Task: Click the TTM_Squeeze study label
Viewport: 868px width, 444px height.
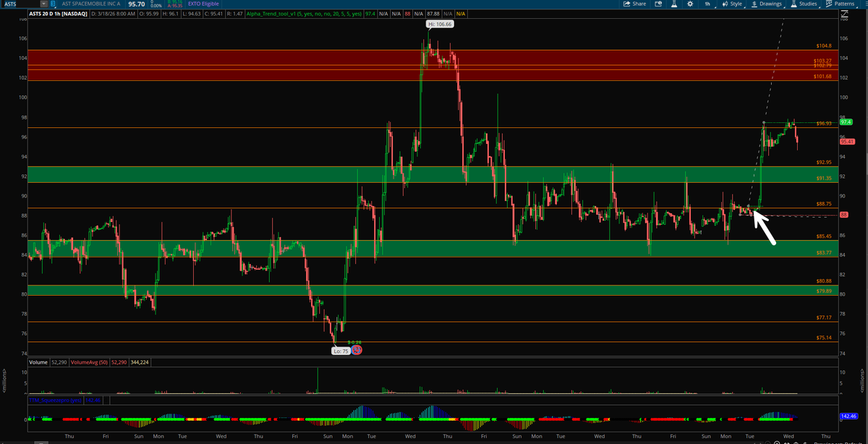Action: point(54,398)
